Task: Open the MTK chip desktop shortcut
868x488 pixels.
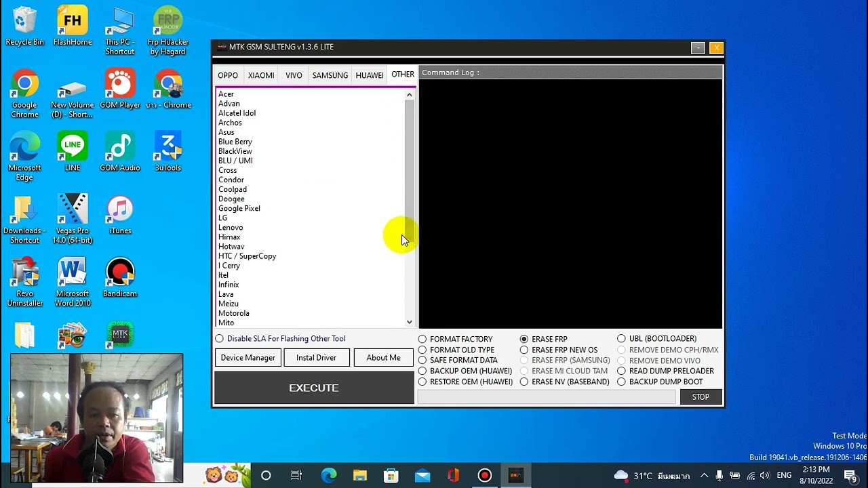Action: [x=120, y=334]
